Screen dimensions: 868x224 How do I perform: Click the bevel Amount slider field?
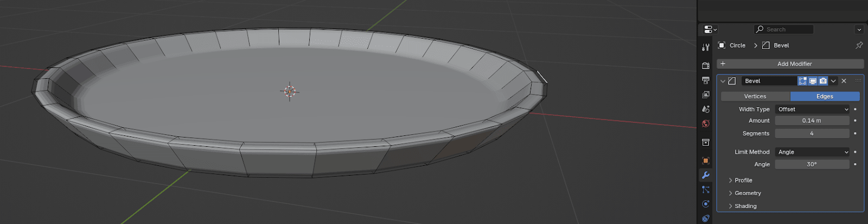coord(812,121)
